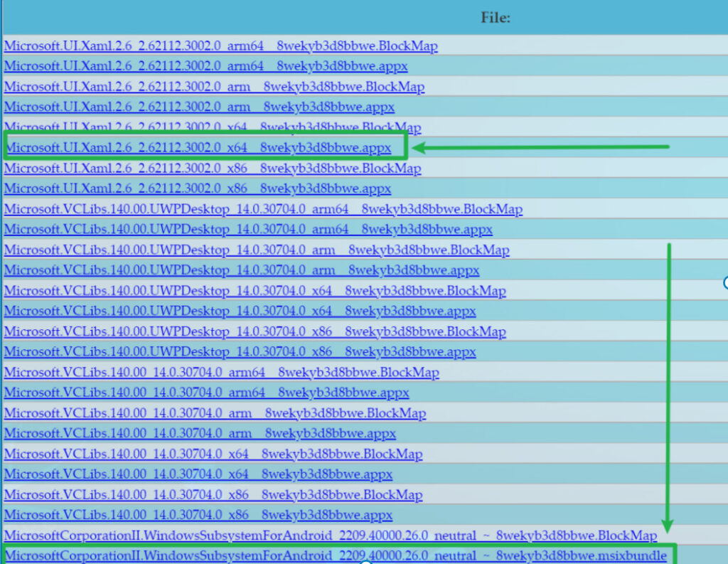Viewport: 728px width, 564px height.
Task: Download the Microsoft.UI.Xaml x86 appx file
Action: coord(198,188)
